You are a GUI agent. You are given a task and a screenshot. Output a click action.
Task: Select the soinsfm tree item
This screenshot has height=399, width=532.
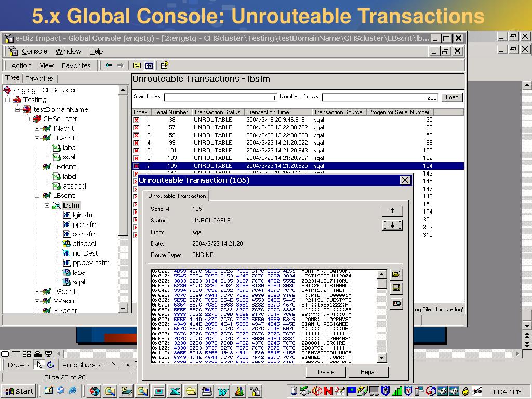click(x=85, y=234)
